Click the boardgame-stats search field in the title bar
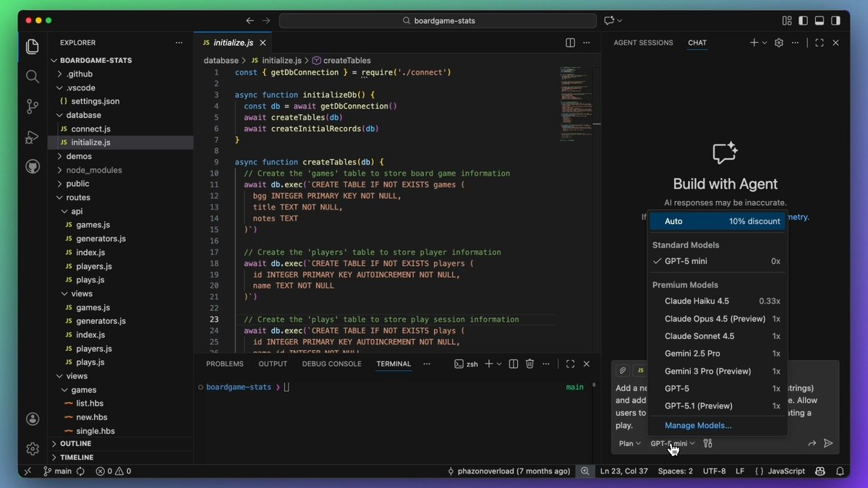The image size is (868, 488). [438, 21]
